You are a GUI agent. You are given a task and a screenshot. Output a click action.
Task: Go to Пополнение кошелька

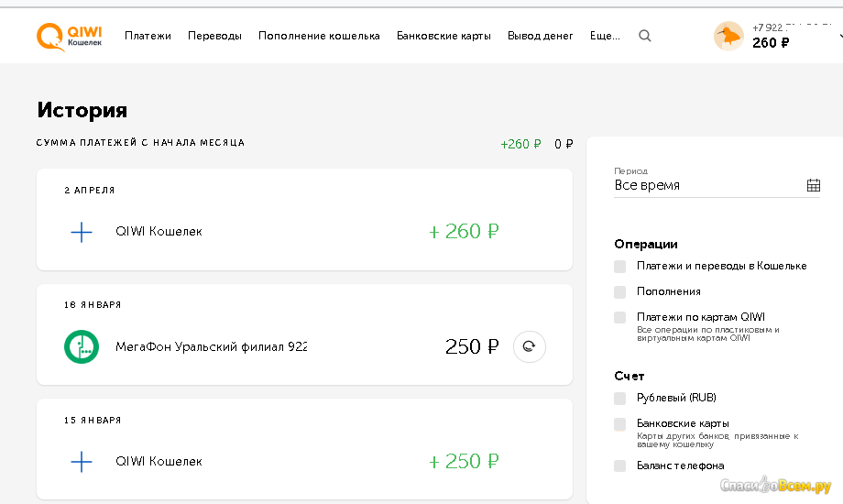[x=319, y=36]
